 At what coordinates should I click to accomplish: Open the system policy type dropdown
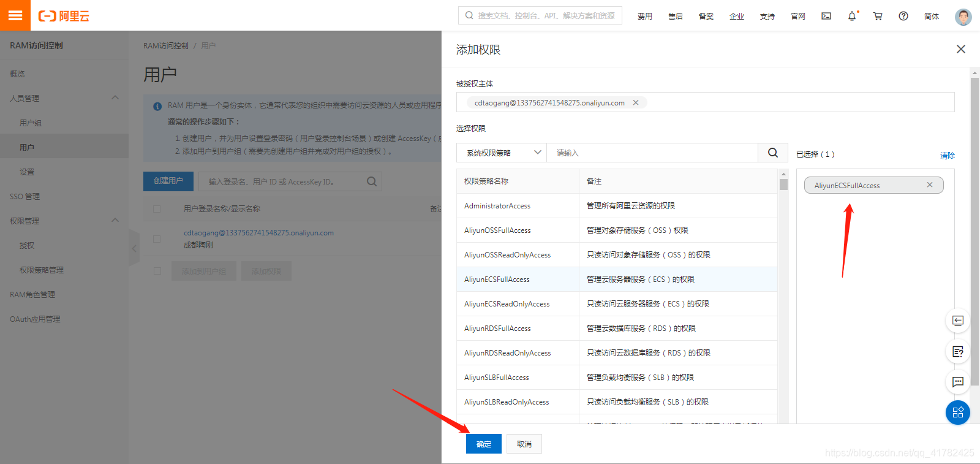click(x=501, y=153)
